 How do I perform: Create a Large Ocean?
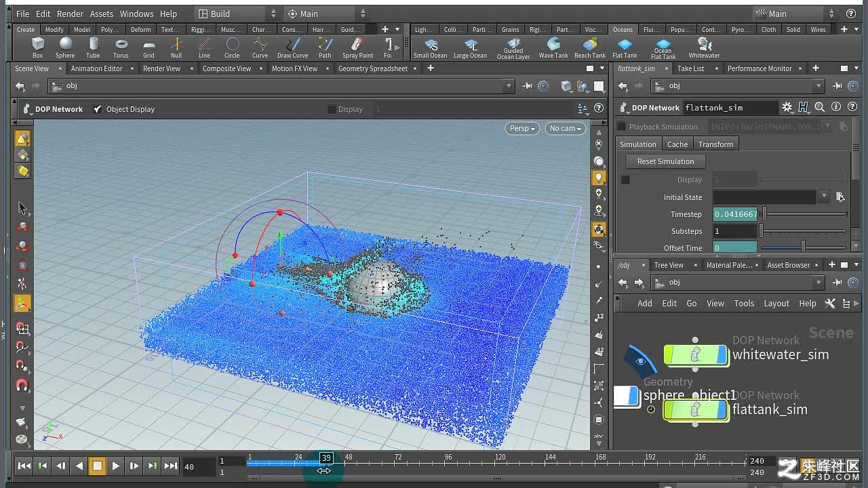(471, 47)
